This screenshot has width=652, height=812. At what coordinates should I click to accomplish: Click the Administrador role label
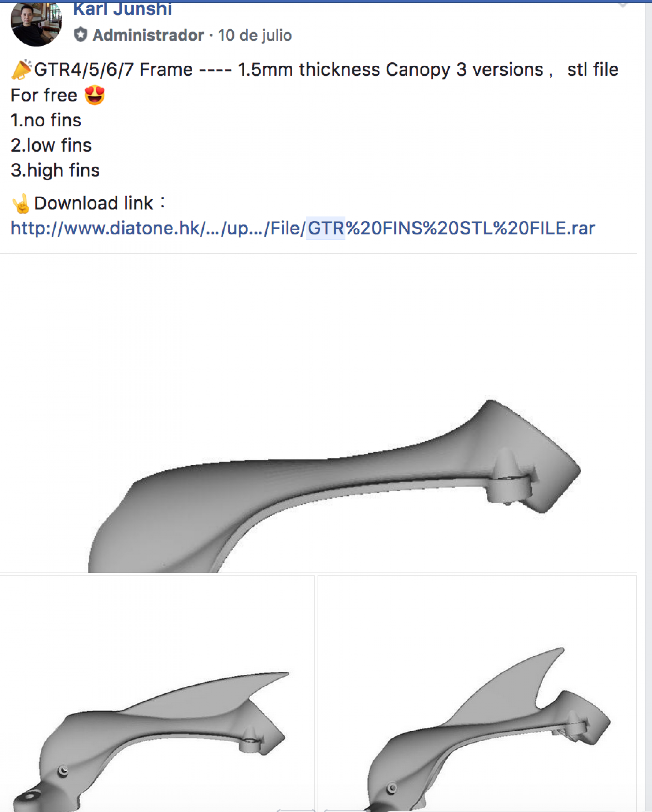tap(148, 36)
